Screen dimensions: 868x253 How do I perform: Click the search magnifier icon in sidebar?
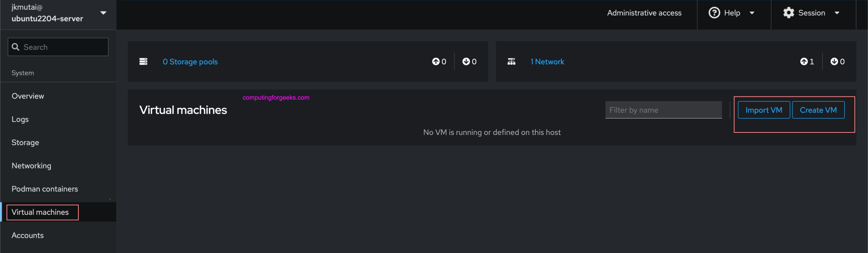point(16,47)
